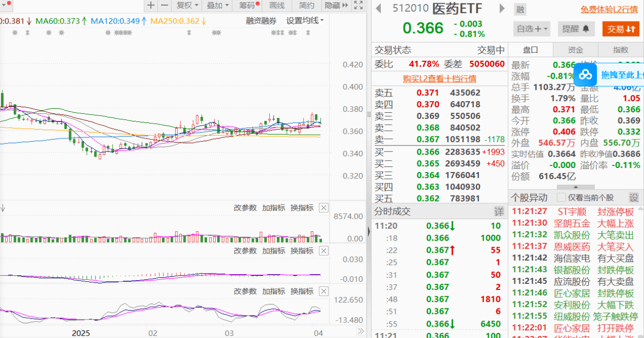644x338 pixels.
Task: Click 加指标 in MACD indicator panel
Action: 273,251
